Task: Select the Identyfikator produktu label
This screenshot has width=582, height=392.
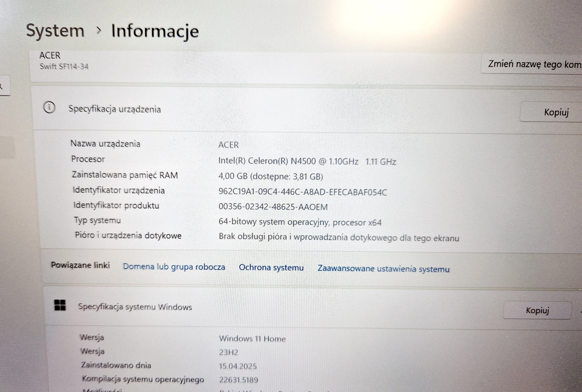Action: [x=116, y=205]
